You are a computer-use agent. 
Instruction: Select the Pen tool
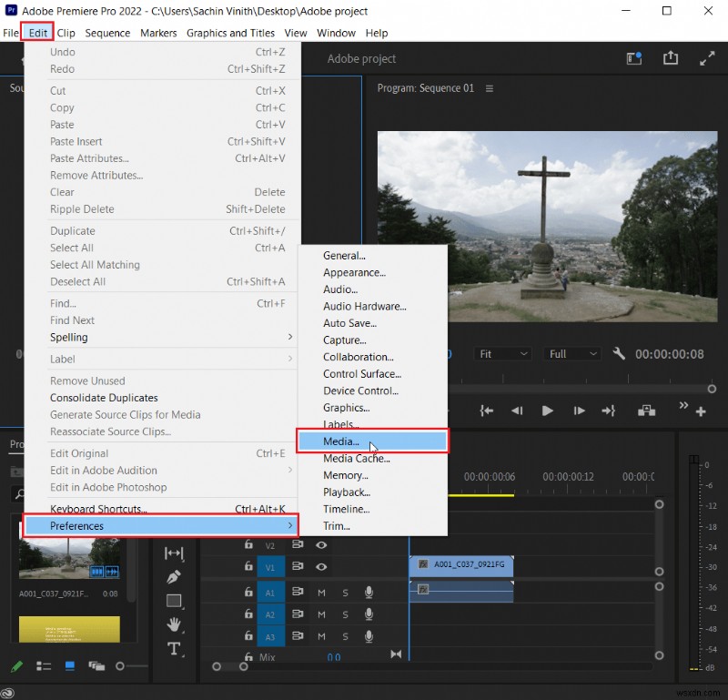[x=174, y=577]
